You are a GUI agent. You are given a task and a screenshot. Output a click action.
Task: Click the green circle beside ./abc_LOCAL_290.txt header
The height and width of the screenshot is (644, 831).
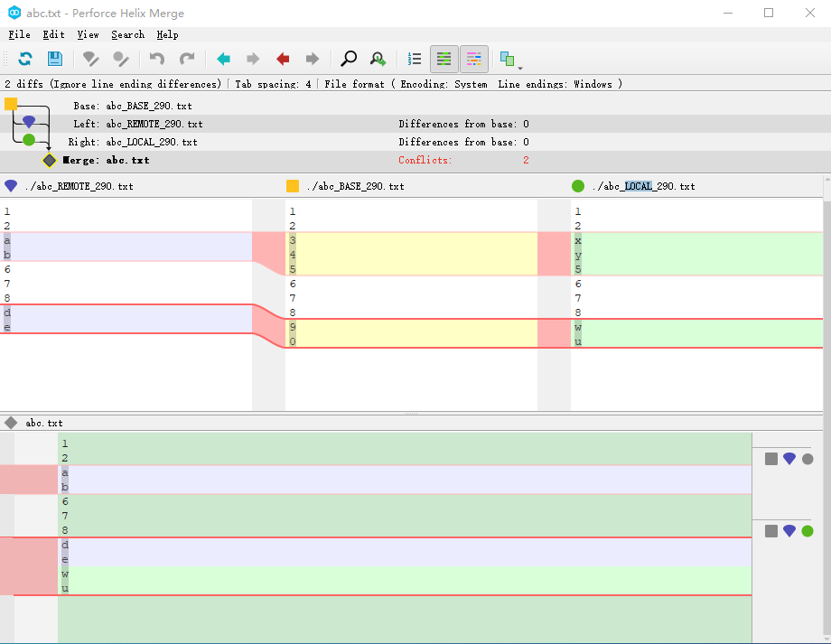(578, 186)
